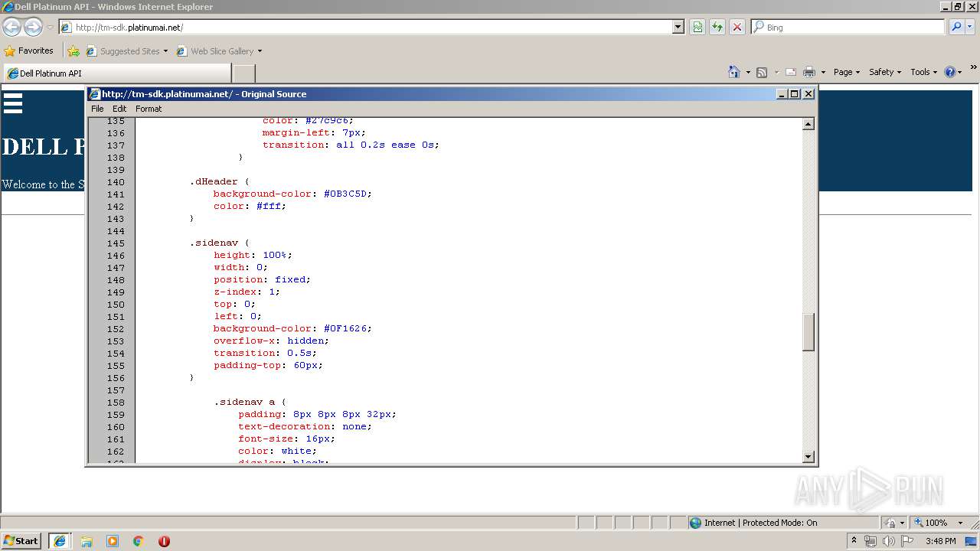The width and height of the screenshot is (980, 551).
Task: Click the red Stop loading icon
Action: pyautogui.click(x=737, y=27)
